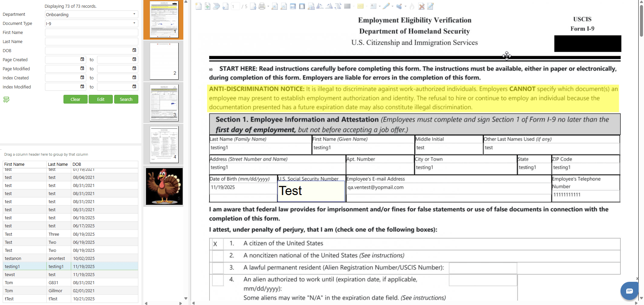Click the new blank document icon

(x=198, y=6)
